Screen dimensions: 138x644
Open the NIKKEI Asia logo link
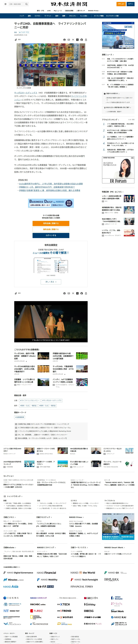(11, 586)
